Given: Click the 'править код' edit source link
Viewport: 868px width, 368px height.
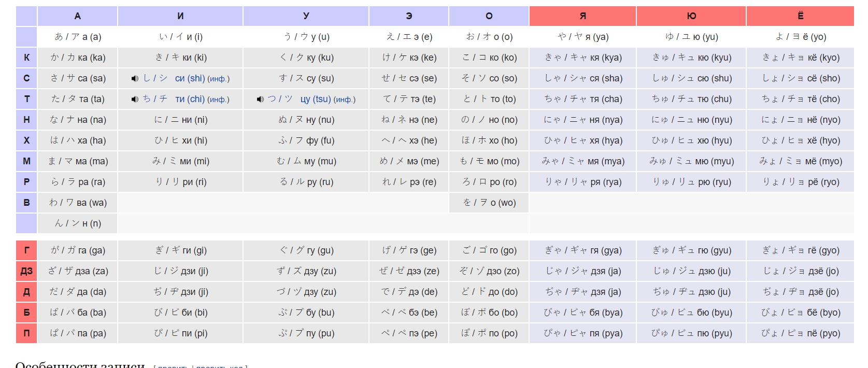Looking at the screenshot, I should (x=219, y=366).
